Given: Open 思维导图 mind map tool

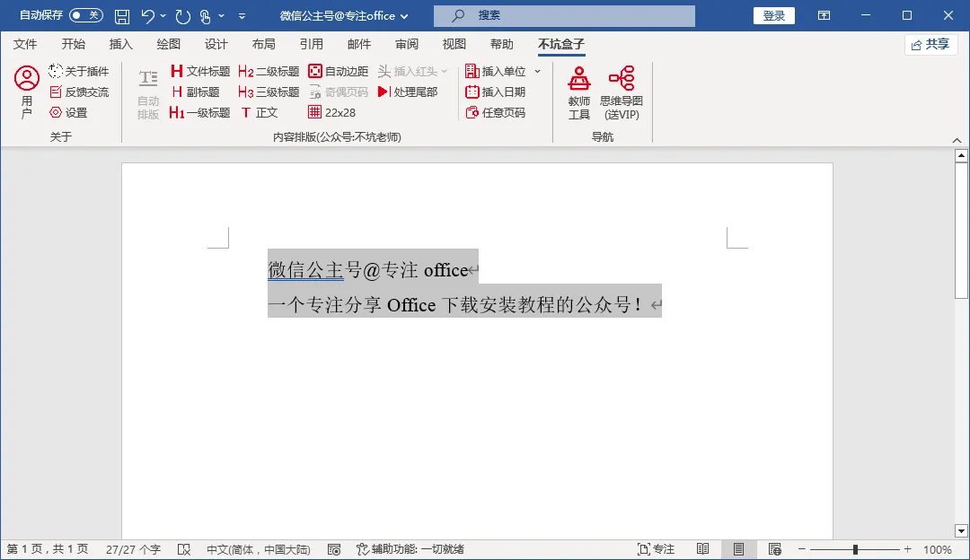Looking at the screenshot, I should (622, 92).
